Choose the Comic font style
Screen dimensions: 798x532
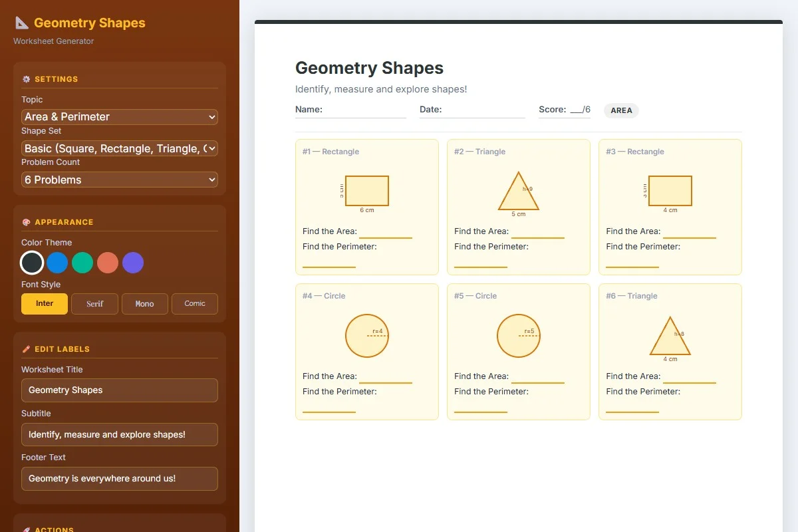click(195, 304)
